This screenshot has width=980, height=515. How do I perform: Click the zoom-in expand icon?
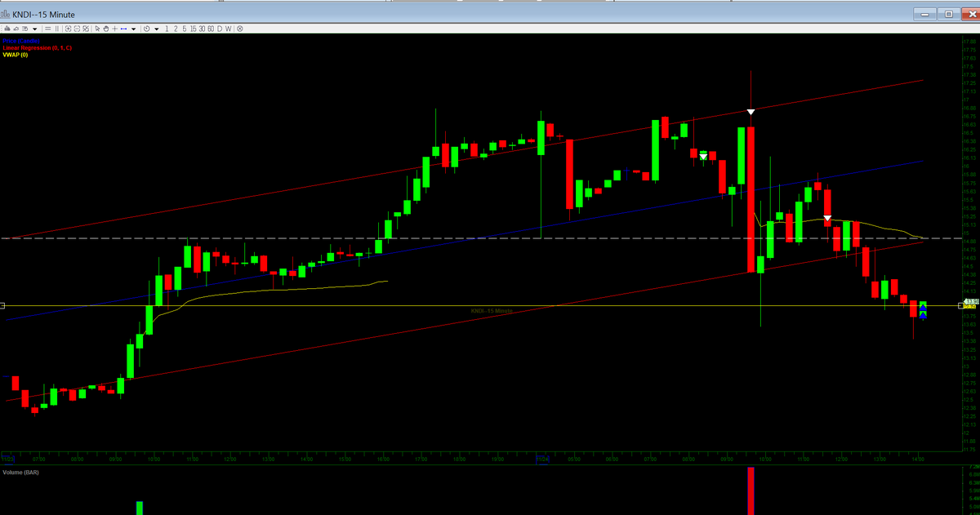pyautogui.click(x=68, y=29)
